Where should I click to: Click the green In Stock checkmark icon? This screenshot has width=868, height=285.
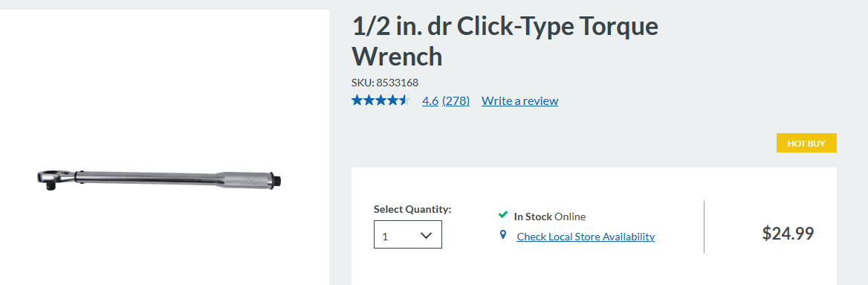(x=502, y=215)
